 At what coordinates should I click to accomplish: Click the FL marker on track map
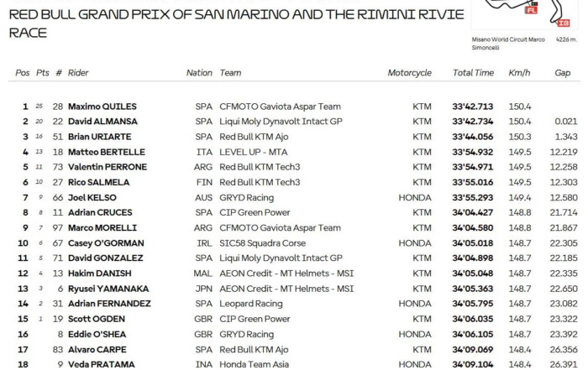(532, 10)
